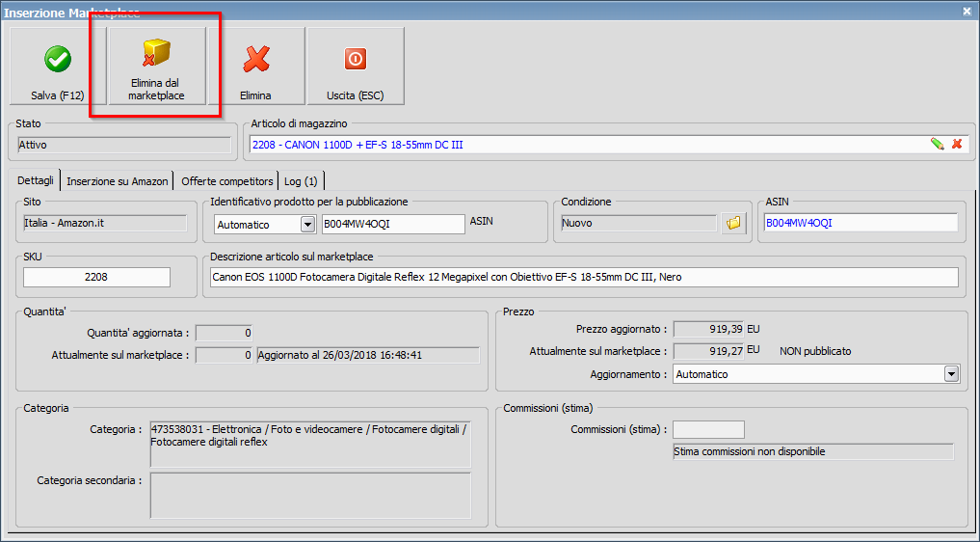Click the SKU field showing 2208
Screen dimensions: 980x542
coord(96,277)
